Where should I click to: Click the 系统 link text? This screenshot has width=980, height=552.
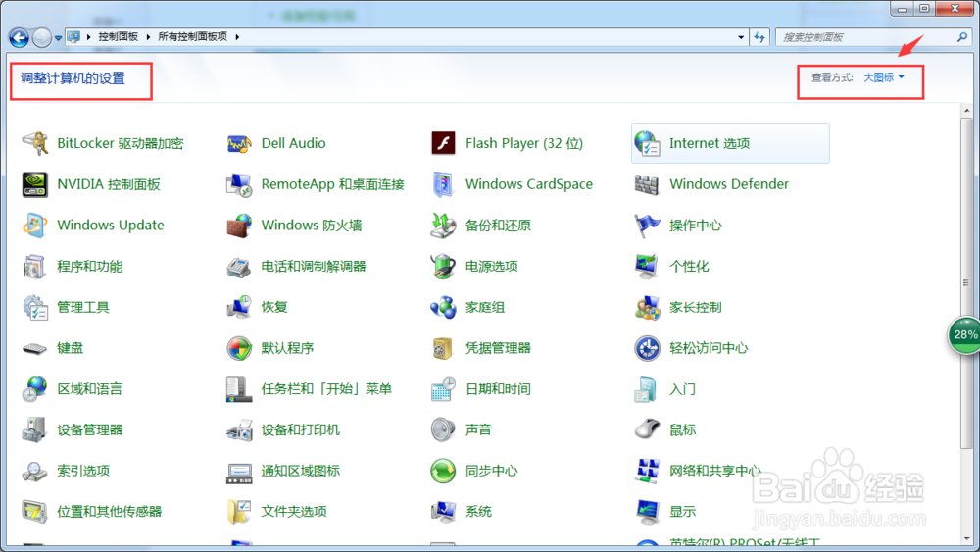coord(478,512)
